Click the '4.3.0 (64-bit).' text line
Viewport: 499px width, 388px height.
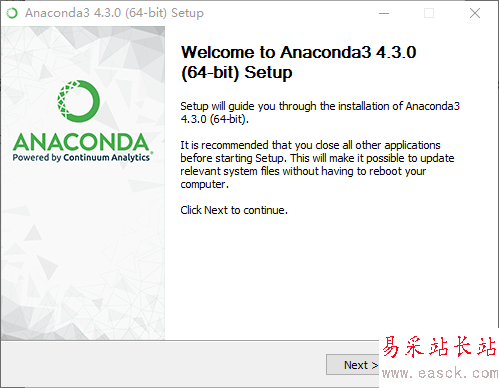click(x=215, y=119)
